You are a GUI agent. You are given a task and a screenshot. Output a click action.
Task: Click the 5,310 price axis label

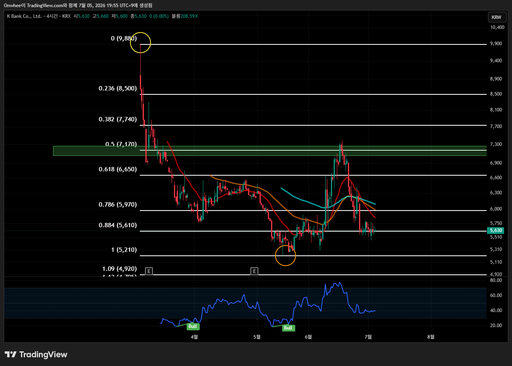(496, 249)
